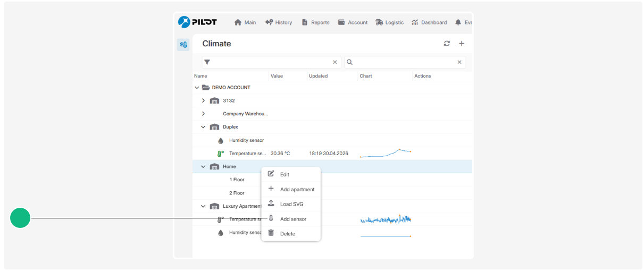Open the Duplex temperature chart
644x271 pixels.
point(386,154)
